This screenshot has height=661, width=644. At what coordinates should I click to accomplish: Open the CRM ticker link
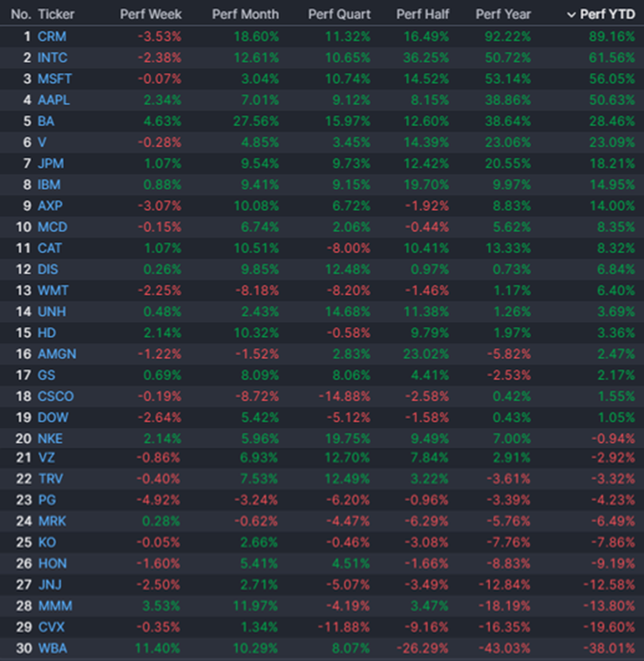click(52, 37)
